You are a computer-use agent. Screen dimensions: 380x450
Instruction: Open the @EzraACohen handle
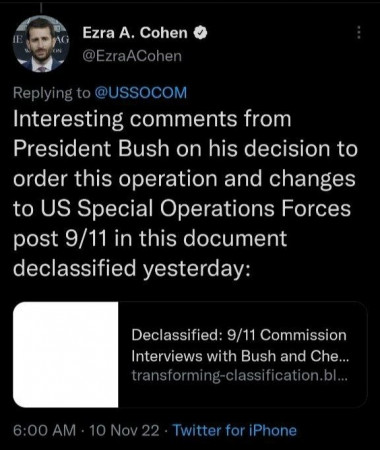pyautogui.click(x=132, y=56)
